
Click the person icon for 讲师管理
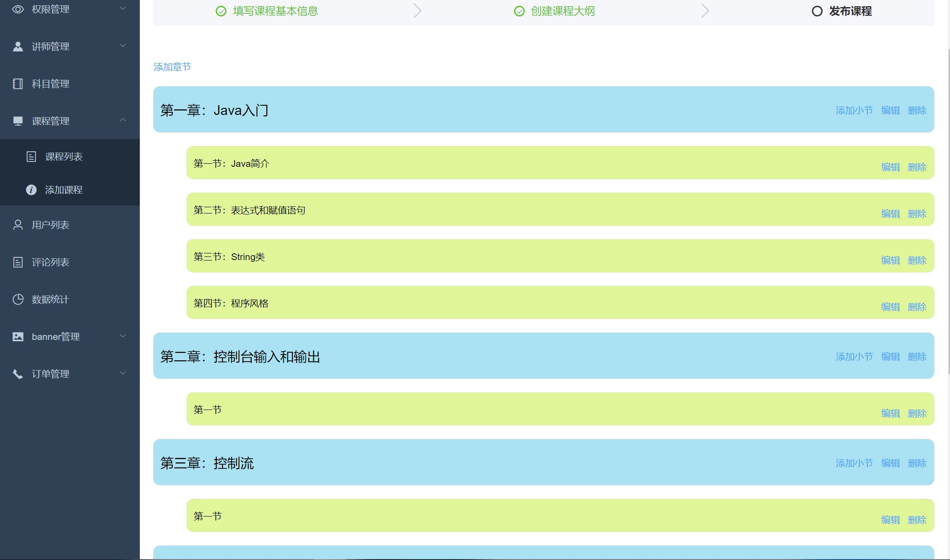[18, 47]
